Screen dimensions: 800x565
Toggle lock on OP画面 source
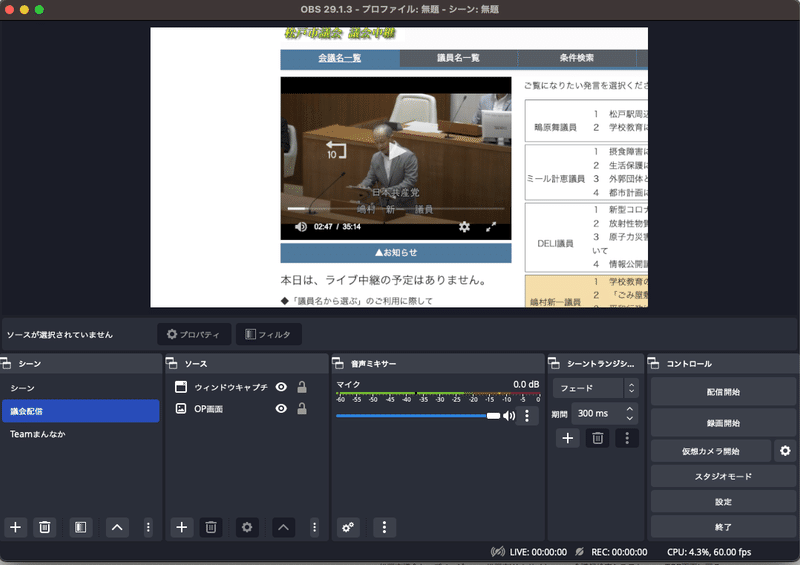[x=302, y=408]
